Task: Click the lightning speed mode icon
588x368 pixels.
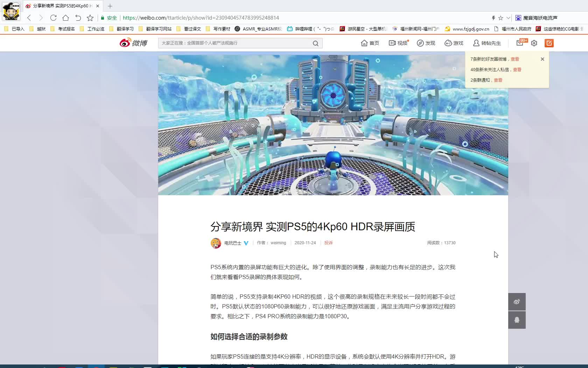Action: coord(493,18)
